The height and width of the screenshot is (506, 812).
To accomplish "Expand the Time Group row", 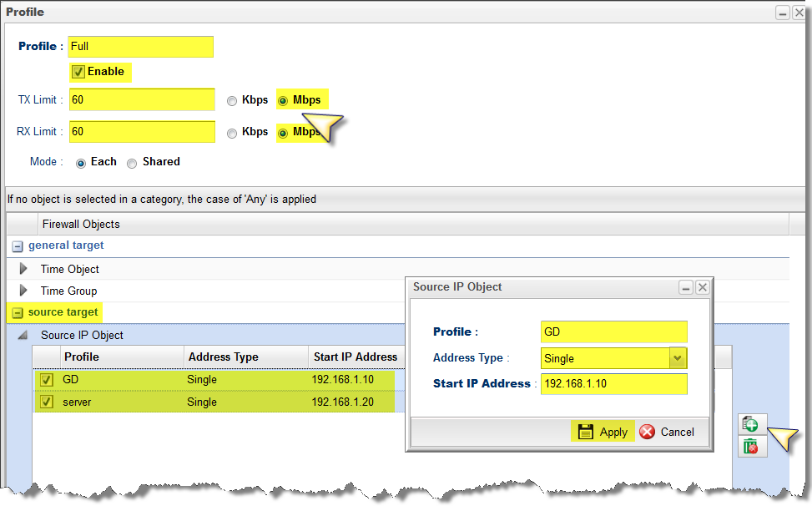I will (x=24, y=291).
